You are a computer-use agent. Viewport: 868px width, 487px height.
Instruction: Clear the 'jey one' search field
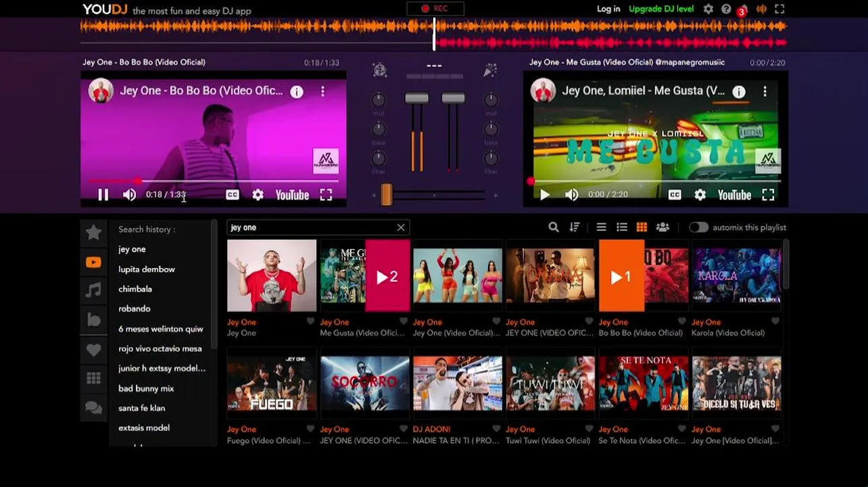(401, 227)
